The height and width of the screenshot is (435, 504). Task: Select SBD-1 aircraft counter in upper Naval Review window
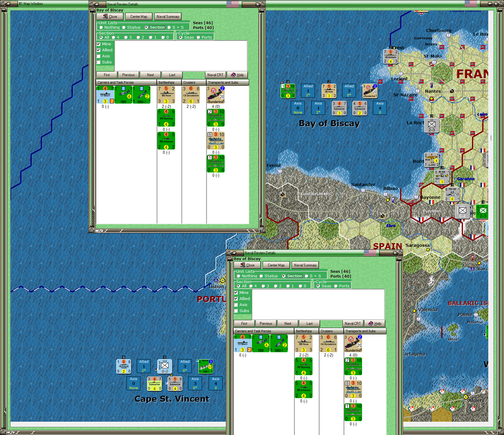(141, 95)
